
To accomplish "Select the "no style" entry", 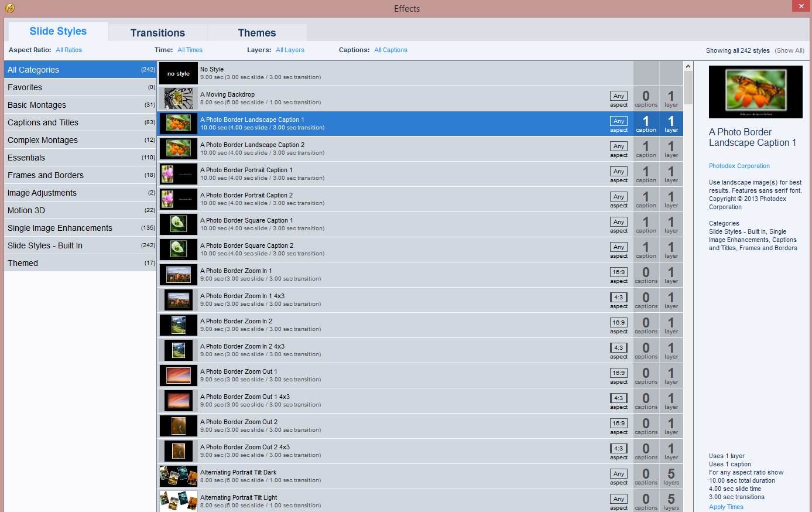I will click(x=178, y=73).
